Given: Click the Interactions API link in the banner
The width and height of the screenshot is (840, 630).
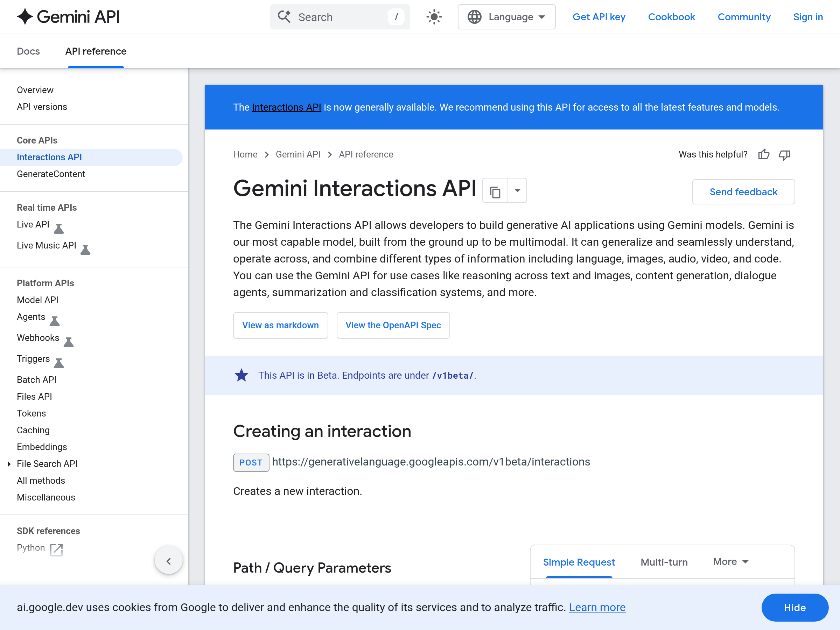Looking at the screenshot, I should click(286, 107).
